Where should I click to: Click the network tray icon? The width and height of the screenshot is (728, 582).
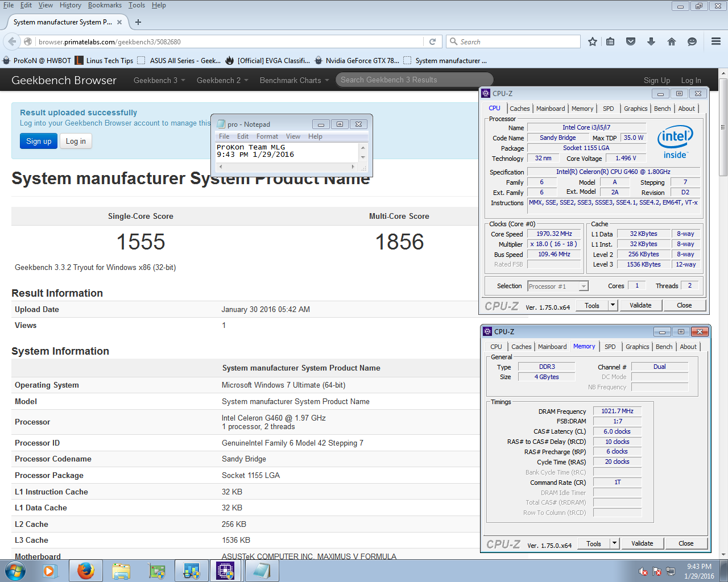click(x=671, y=571)
